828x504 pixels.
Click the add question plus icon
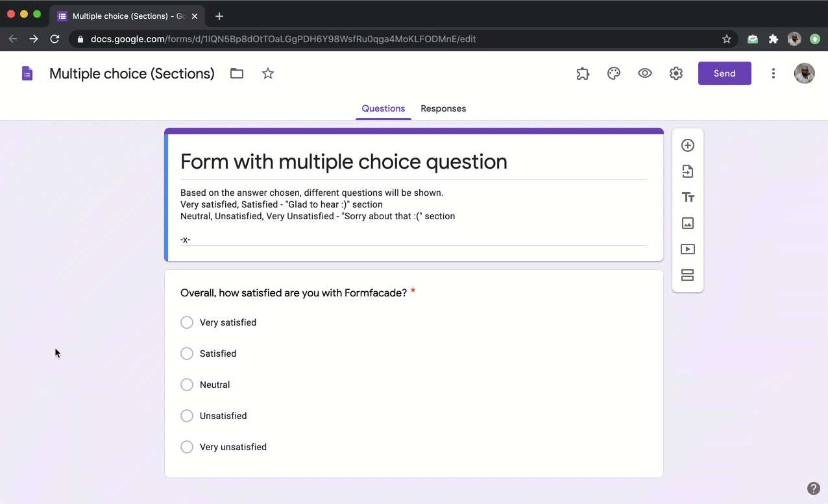click(688, 145)
